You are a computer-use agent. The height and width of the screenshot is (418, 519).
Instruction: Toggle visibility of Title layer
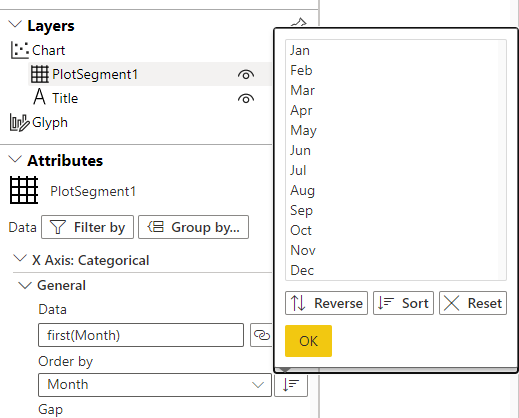coord(246,99)
